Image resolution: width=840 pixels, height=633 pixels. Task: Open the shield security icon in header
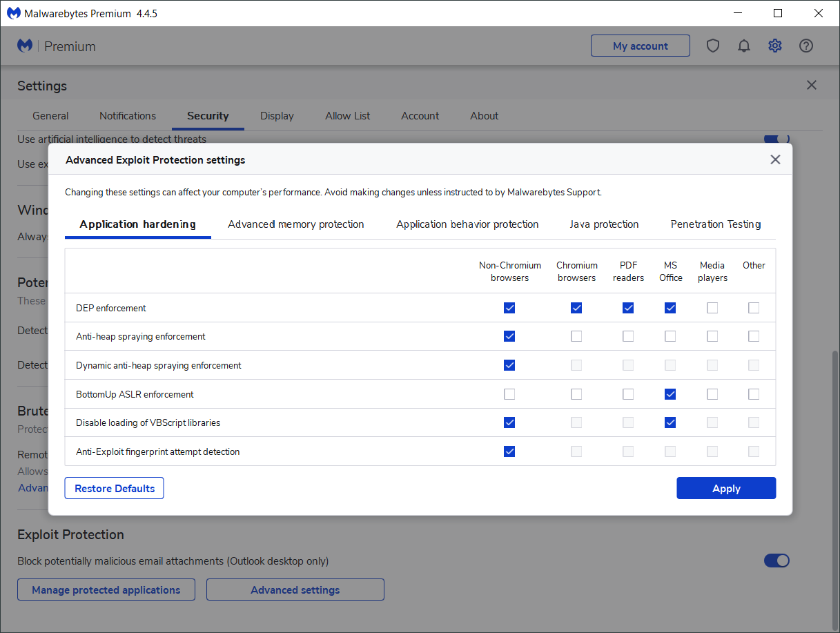(713, 46)
